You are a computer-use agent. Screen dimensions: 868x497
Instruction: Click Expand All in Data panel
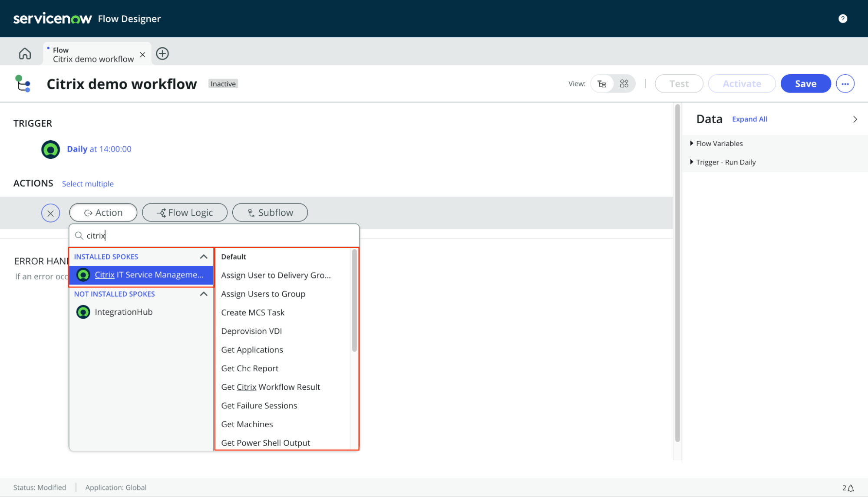tap(749, 119)
